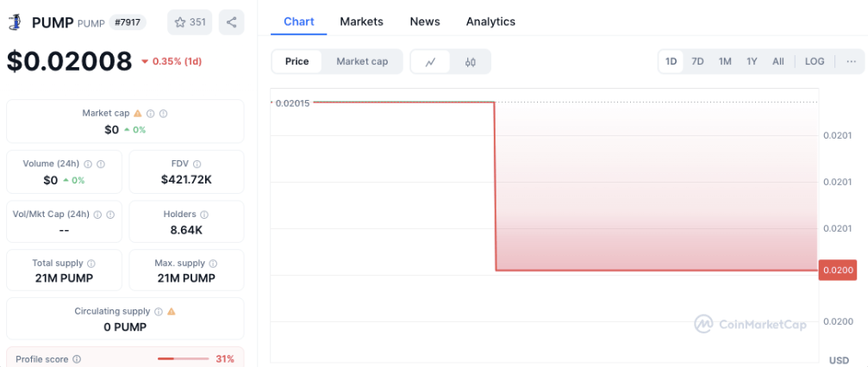868x367 pixels.
Task: Click the info icon beside Profile score
Action: coord(77,359)
